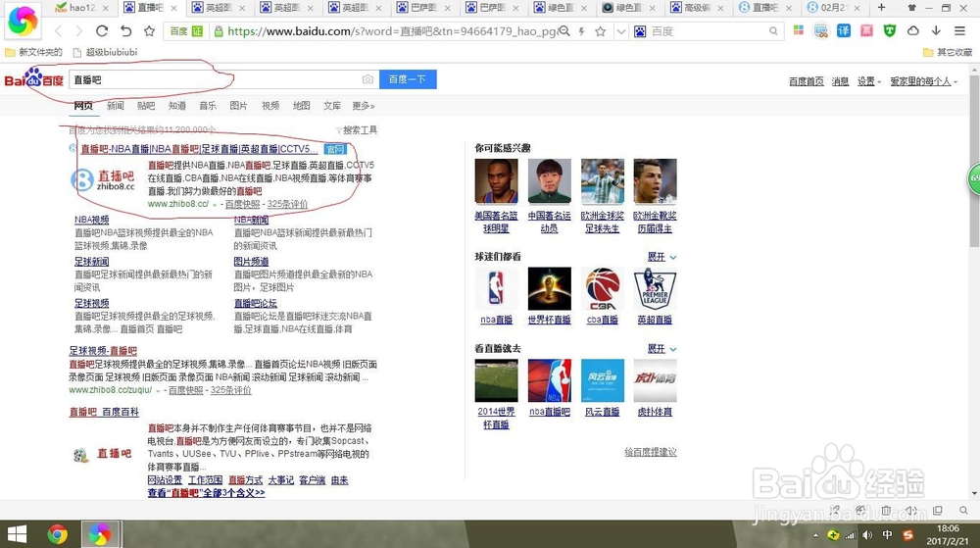Select the 新闻 search category
This screenshot has width=980, height=548.
tap(115, 106)
